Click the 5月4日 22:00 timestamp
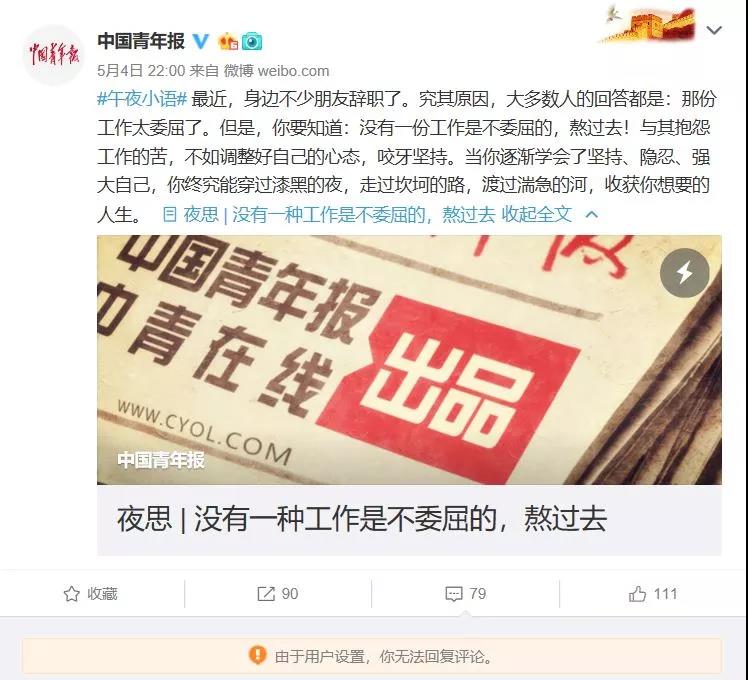The height and width of the screenshot is (680, 748). click(141, 71)
